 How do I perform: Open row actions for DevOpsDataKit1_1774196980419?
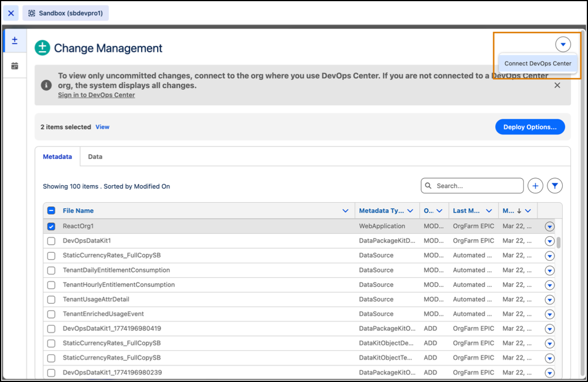[x=549, y=329]
